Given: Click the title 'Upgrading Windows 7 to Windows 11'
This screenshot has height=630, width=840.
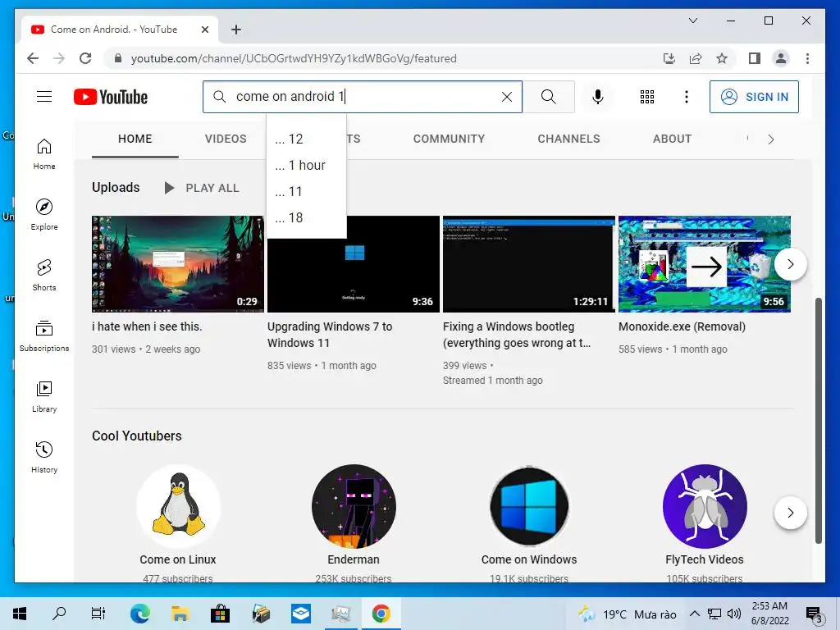Looking at the screenshot, I should point(330,335).
